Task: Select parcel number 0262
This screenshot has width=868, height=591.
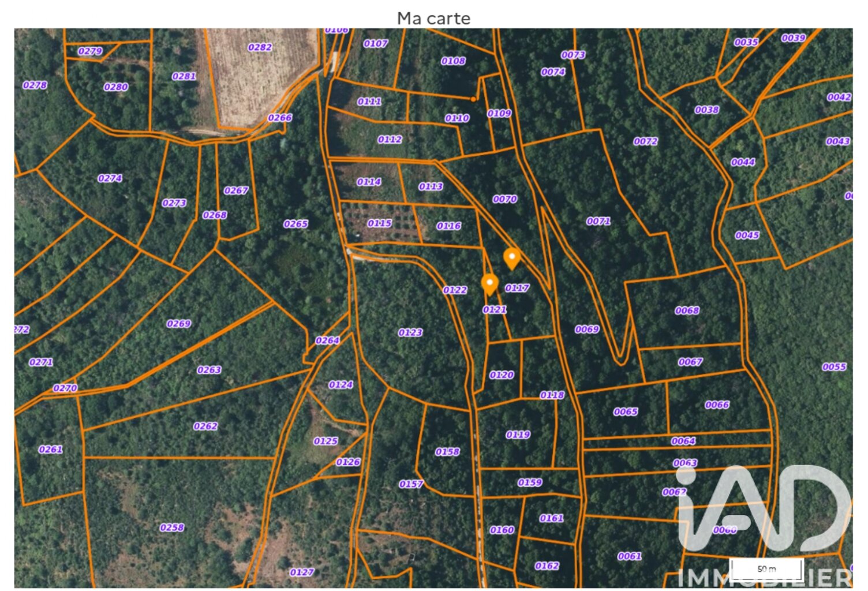Action: (205, 427)
